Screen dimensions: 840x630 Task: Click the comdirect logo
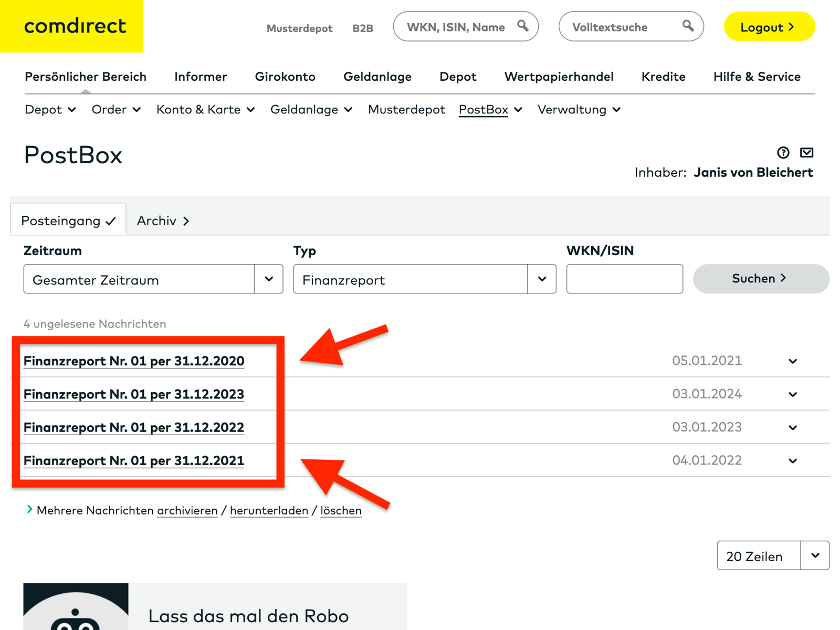pyautogui.click(x=73, y=27)
